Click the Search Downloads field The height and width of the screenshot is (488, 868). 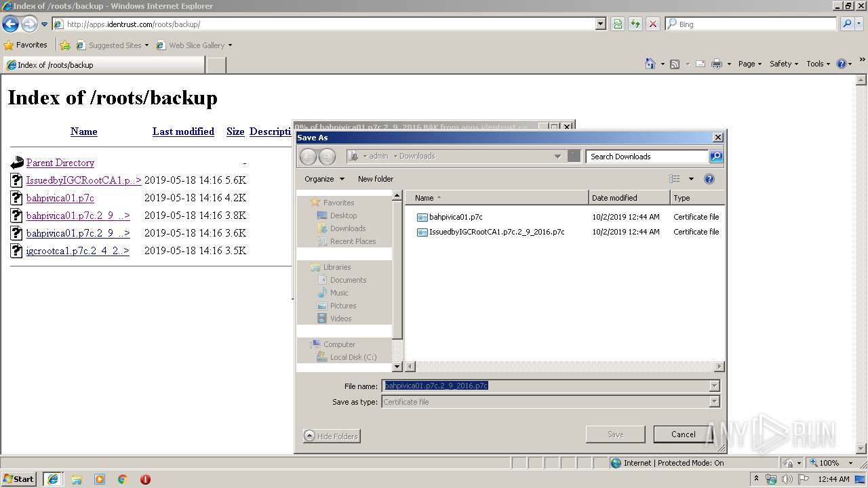647,157
